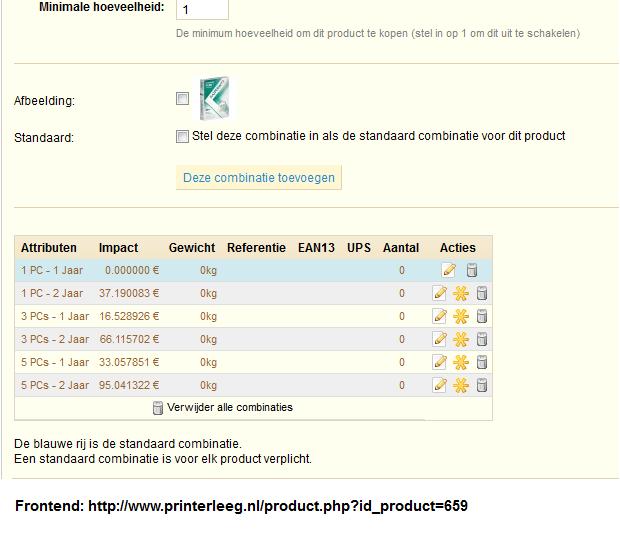Screen dimensions: 620x559
Task: Click Deze combinatie toevoegen button
Action: pyautogui.click(x=259, y=178)
